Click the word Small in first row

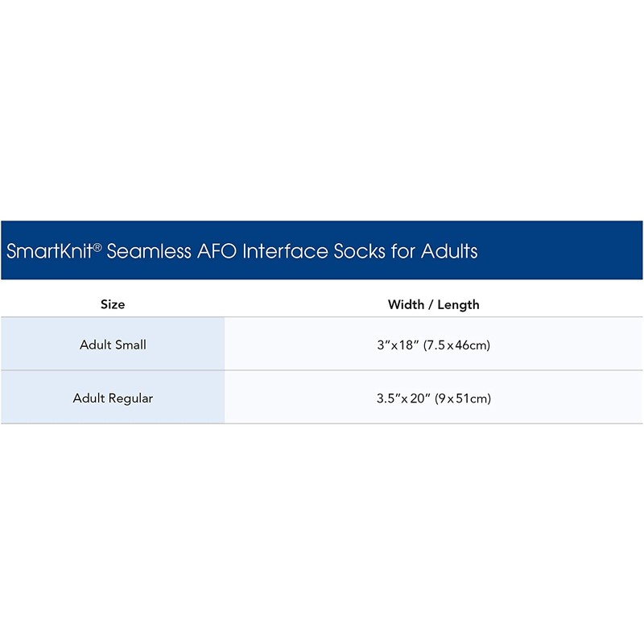coord(130,345)
